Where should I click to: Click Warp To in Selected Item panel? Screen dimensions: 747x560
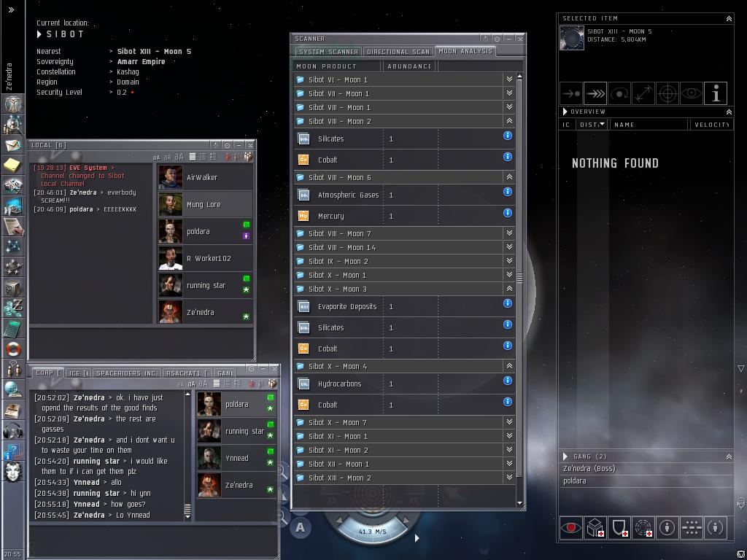pos(595,93)
